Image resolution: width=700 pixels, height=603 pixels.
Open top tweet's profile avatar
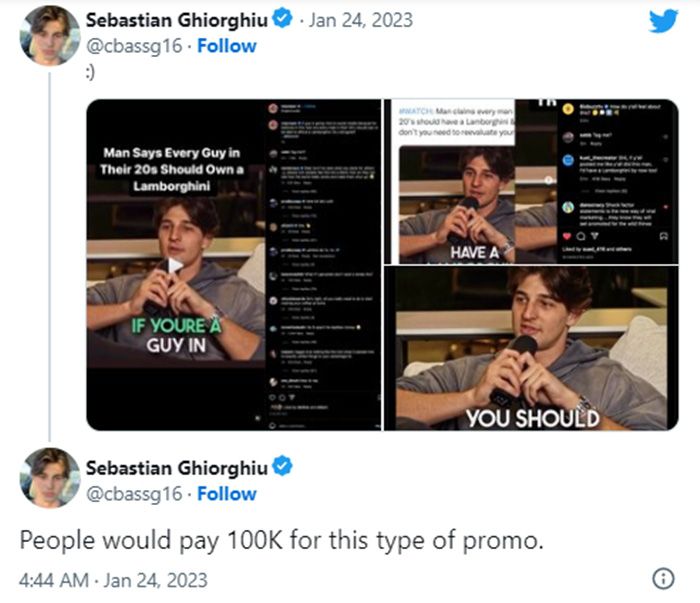click(50, 35)
